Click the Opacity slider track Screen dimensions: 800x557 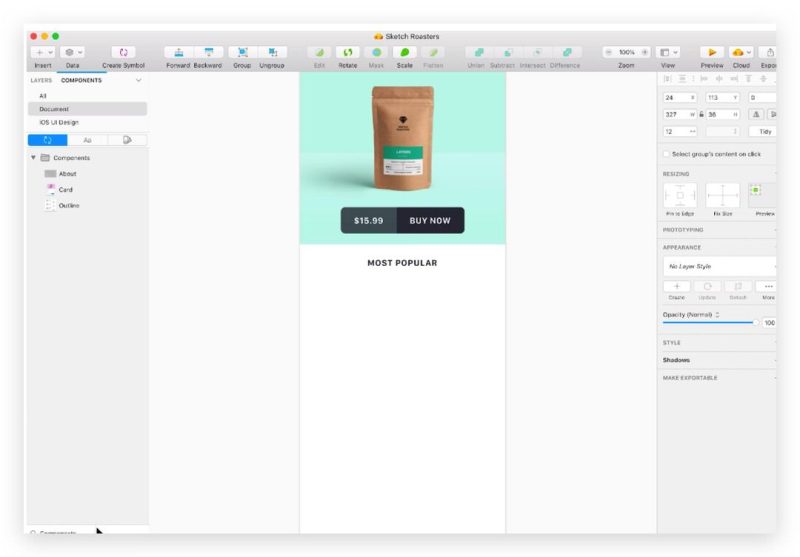[x=708, y=322]
